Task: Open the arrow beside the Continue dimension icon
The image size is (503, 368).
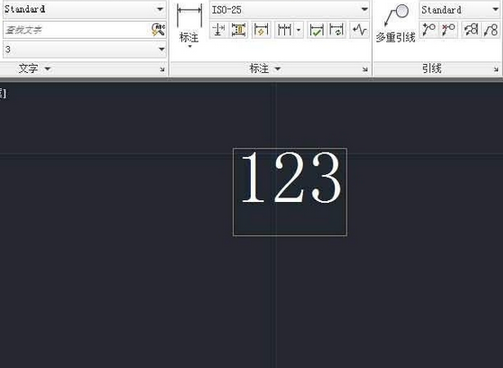Action: tap(299, 30)
